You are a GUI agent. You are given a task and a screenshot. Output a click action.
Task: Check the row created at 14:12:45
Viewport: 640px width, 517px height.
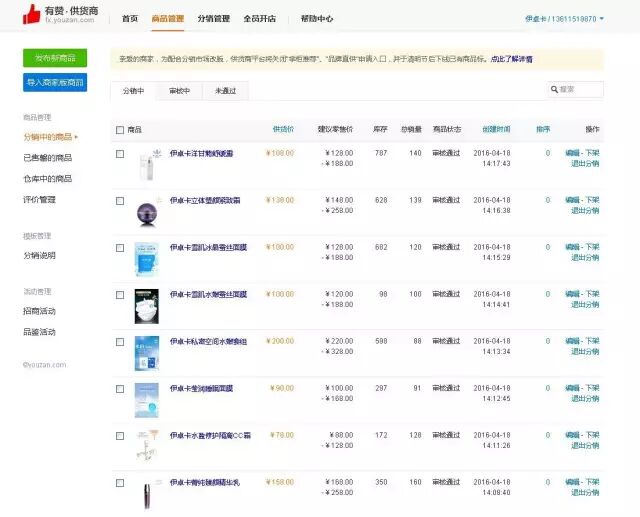[x=120, y=389]
